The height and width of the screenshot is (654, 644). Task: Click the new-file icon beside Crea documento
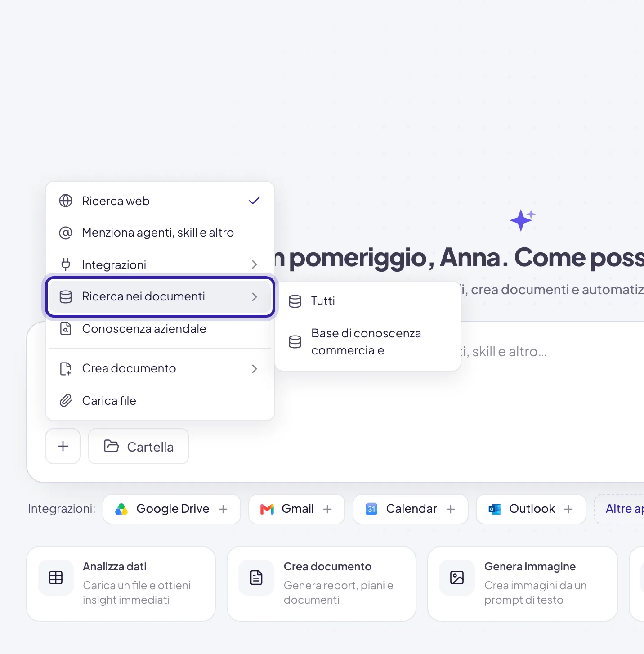pos(66,368)
